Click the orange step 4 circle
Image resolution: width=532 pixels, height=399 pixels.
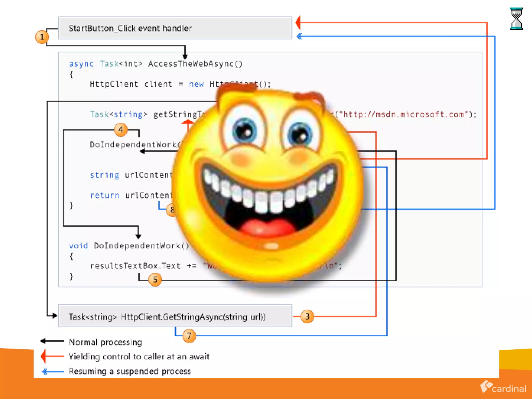[121, 129]
